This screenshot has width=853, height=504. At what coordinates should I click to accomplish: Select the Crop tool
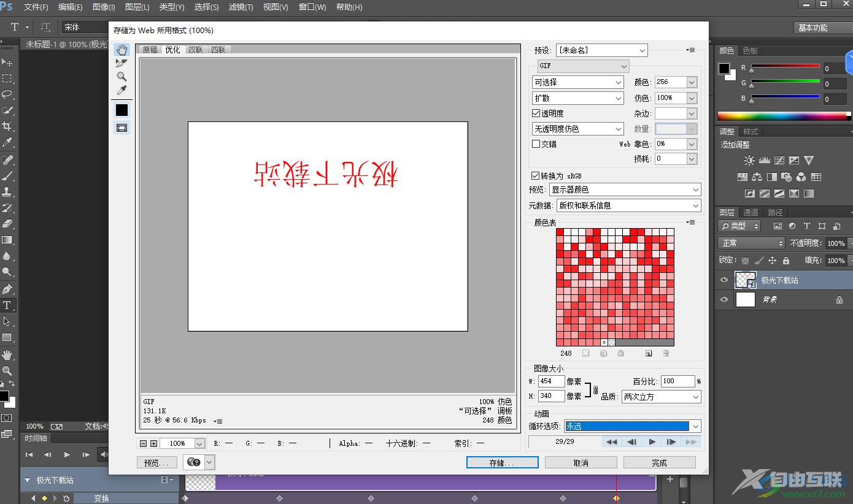(x=7, y=126)
